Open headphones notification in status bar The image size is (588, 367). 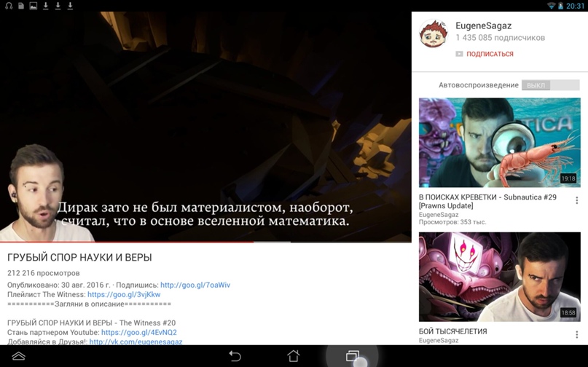9,6
